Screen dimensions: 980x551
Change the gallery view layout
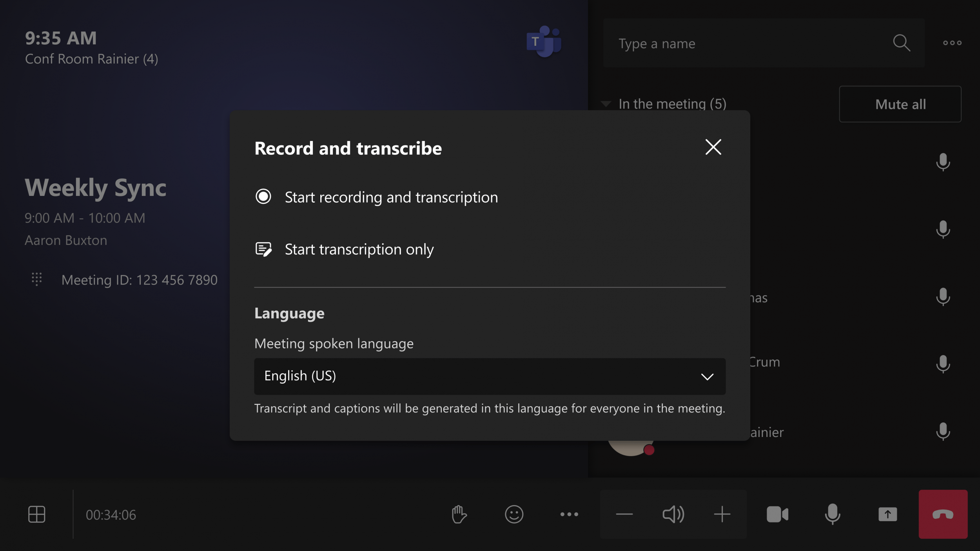(37, 514)
